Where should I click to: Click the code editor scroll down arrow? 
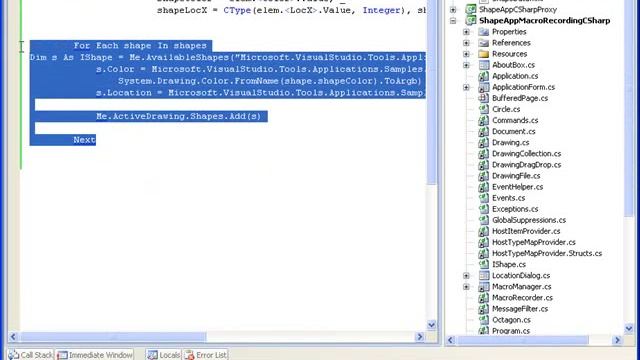432,325
